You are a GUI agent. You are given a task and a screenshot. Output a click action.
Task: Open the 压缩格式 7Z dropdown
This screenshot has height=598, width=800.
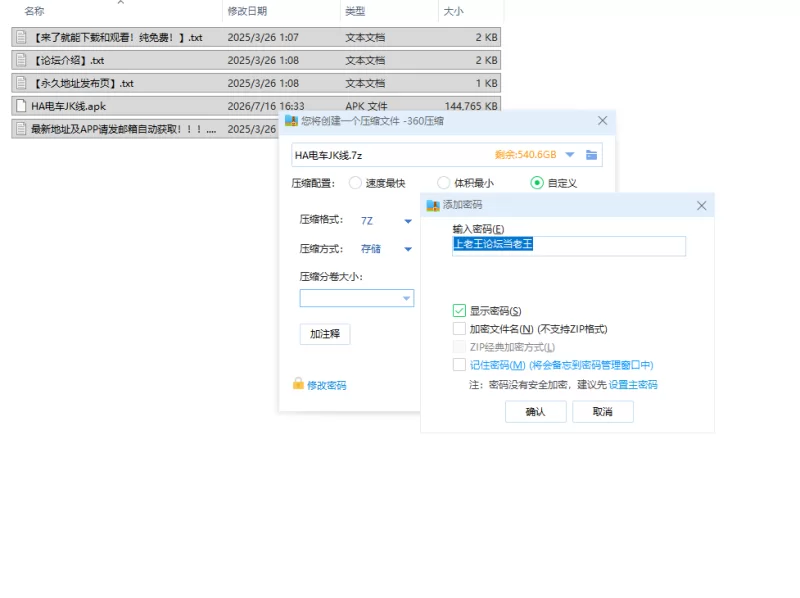tap(408, 221)
